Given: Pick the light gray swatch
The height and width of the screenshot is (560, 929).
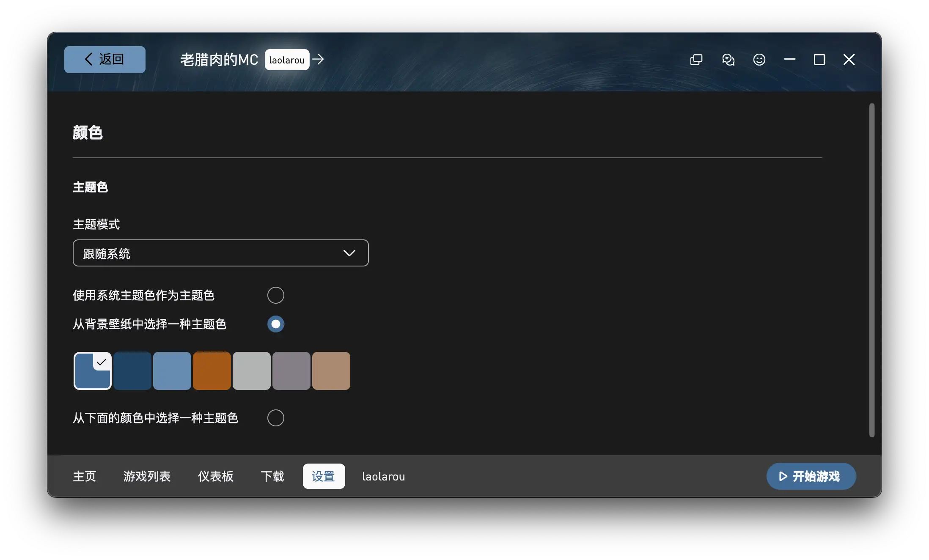Looking at the screenshot, I should [x=252, y=371].
